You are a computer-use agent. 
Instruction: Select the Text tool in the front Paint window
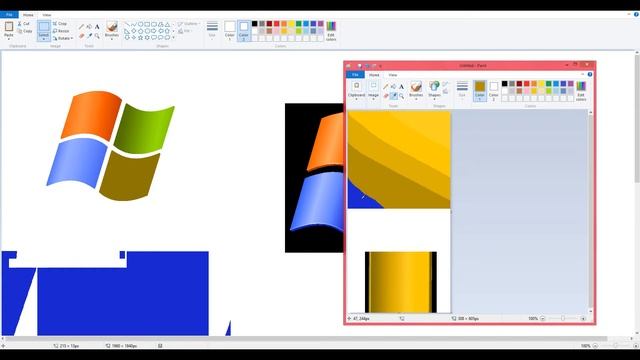click(x=401, y=87)
